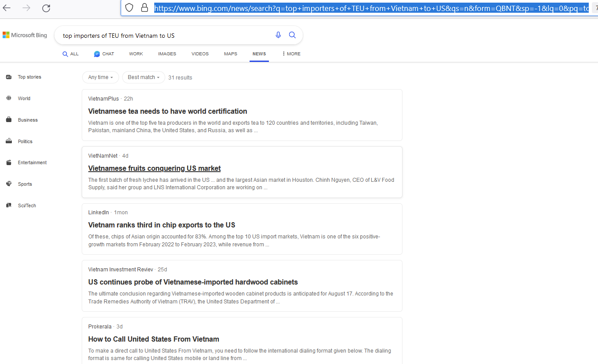Click the LinkedIn source name
This screenshot has height=364, width=598.
coord(98,213)
